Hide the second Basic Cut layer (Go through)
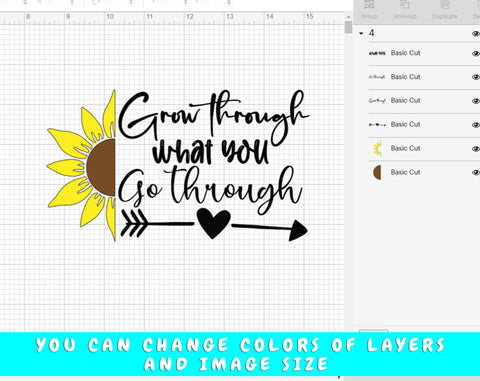 click(476, 77)
